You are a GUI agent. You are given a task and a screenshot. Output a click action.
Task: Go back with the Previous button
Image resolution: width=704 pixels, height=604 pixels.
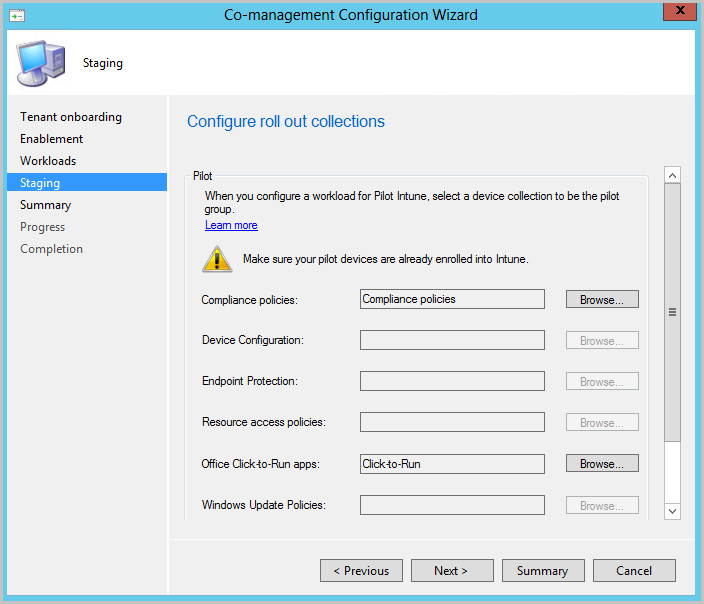point(361,571)
